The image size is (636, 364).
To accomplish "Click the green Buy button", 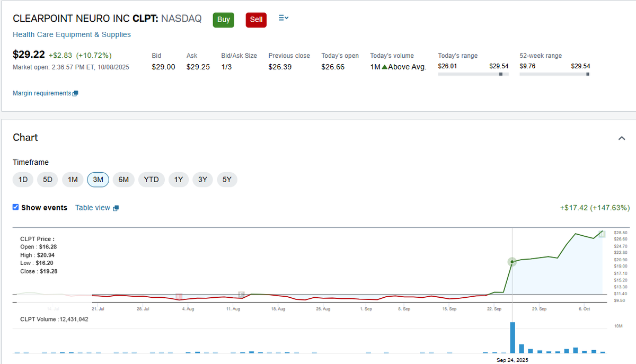I will click(x=224, y=20).
